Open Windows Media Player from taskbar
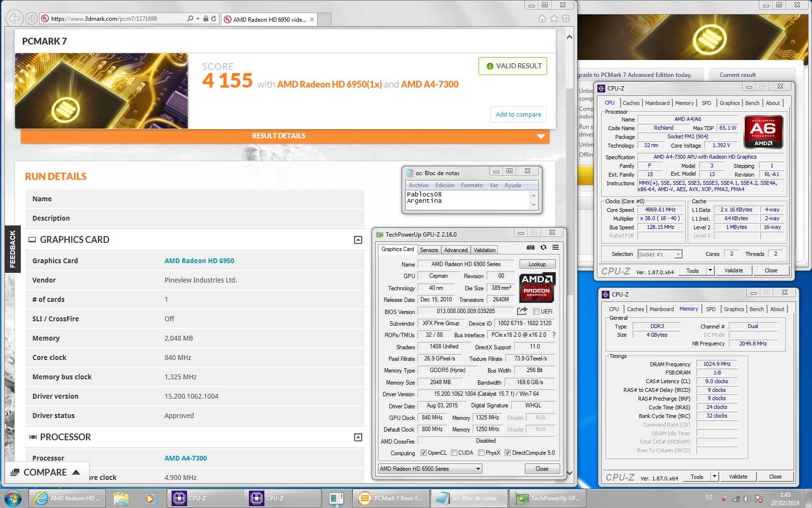The image size is (812, 508). pos(150,498)
